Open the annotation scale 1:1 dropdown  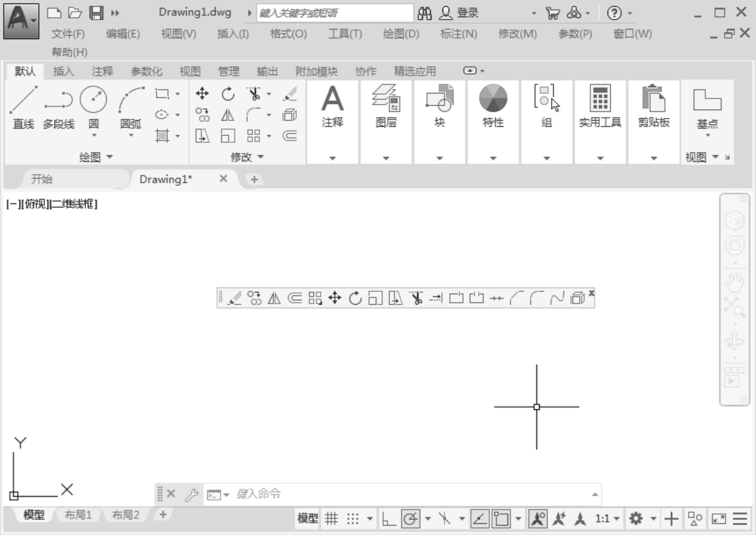[x=607, y=519]
